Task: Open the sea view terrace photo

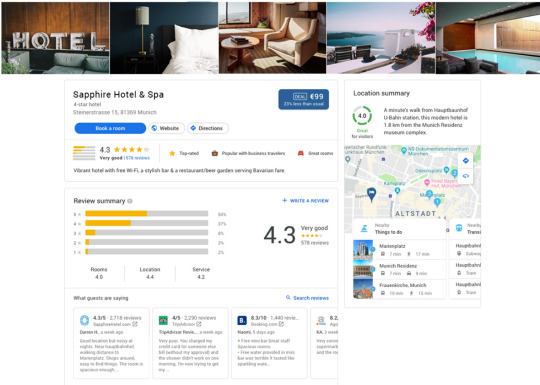Action: pyautogui.click(x=381, y=38)
